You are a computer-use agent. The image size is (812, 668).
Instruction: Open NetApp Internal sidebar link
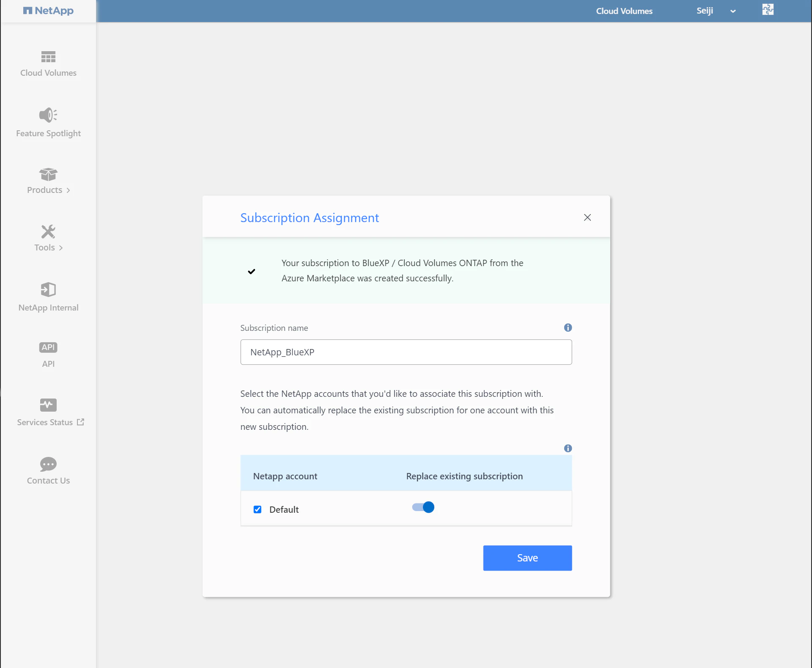[48, 308]
